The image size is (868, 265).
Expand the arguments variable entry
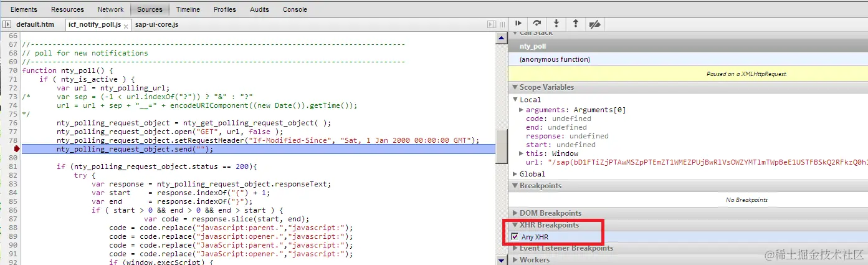522,110
